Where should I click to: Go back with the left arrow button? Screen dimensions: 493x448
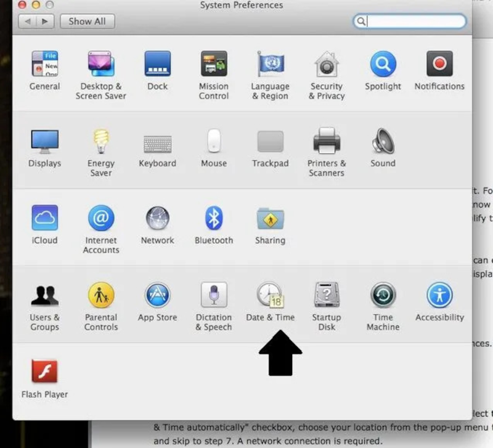[x=27, y=21]
